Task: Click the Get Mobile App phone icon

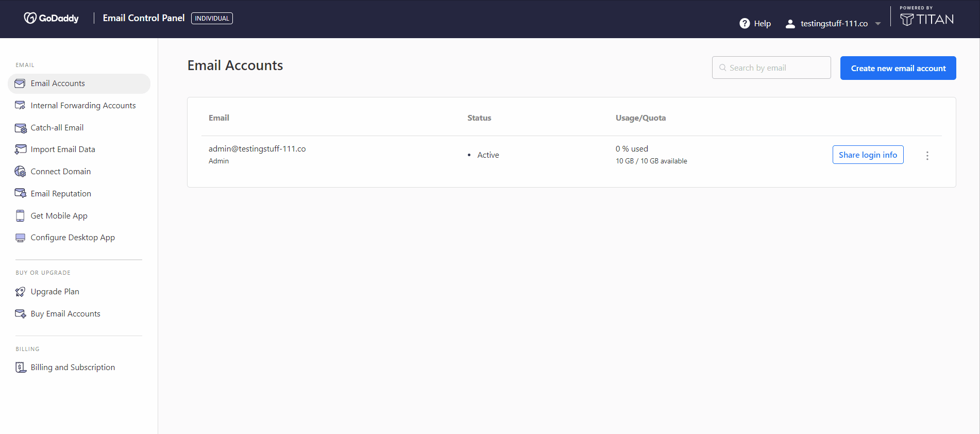Action: [x=20, y=216]
